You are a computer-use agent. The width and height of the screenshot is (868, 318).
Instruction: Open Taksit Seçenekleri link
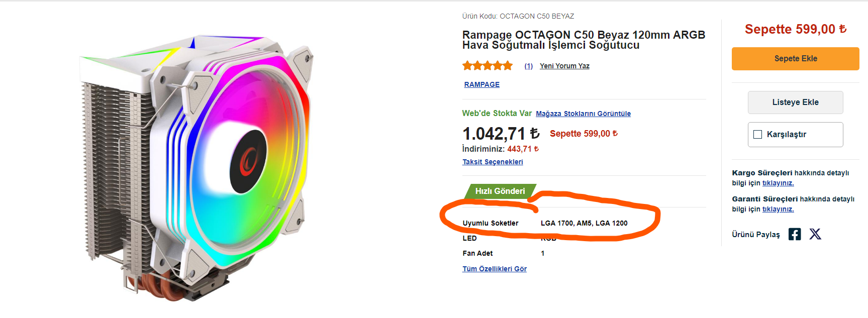point(493,162)
